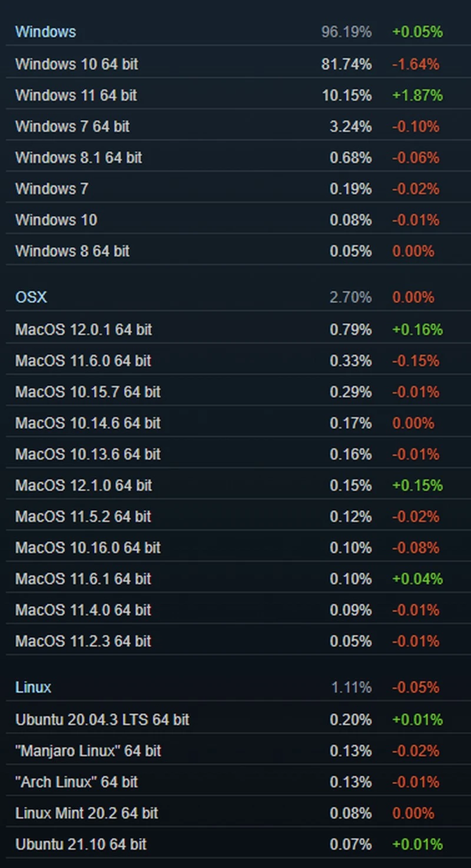Image resolution: width=471 pixels, height=868 pixels.
Task: Collapse the Linux category header
Action: (x=33, y=687)
